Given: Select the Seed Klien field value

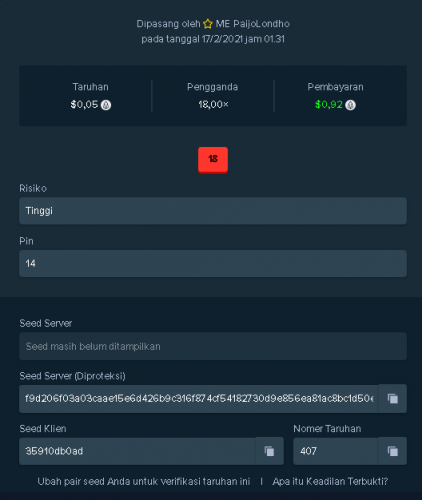Looking at the screenshot, I should pyautogui.click(x=137, y=451).
